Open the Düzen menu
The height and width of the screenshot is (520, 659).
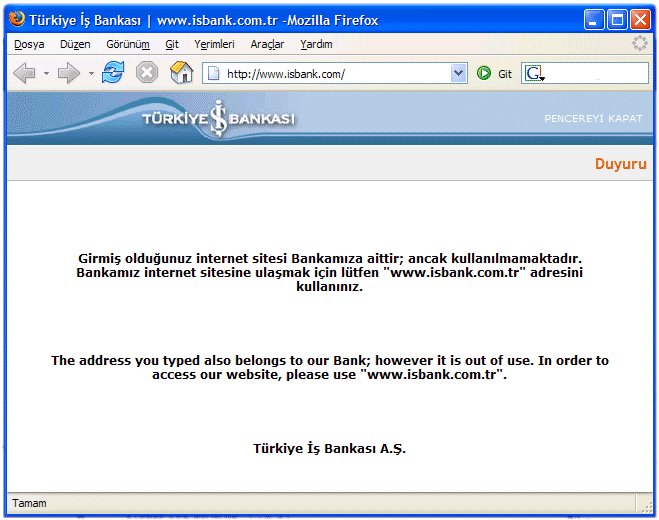[75, 44]
